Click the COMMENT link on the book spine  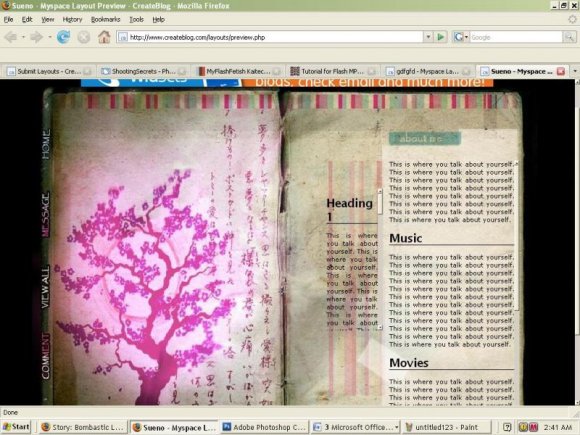(46, 356)
